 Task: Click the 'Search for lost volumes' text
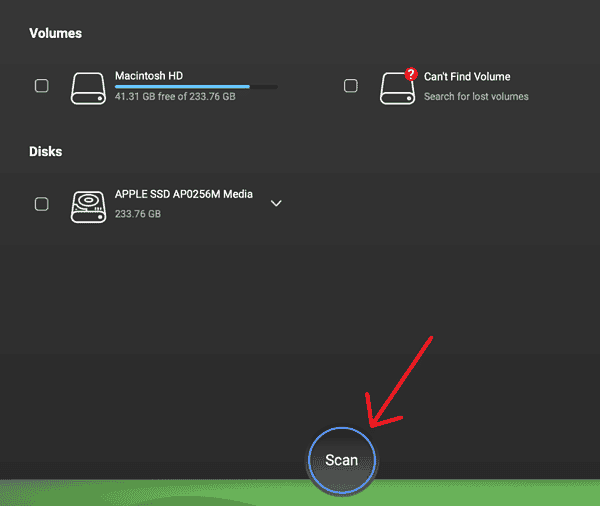click(x=476, y=97)
